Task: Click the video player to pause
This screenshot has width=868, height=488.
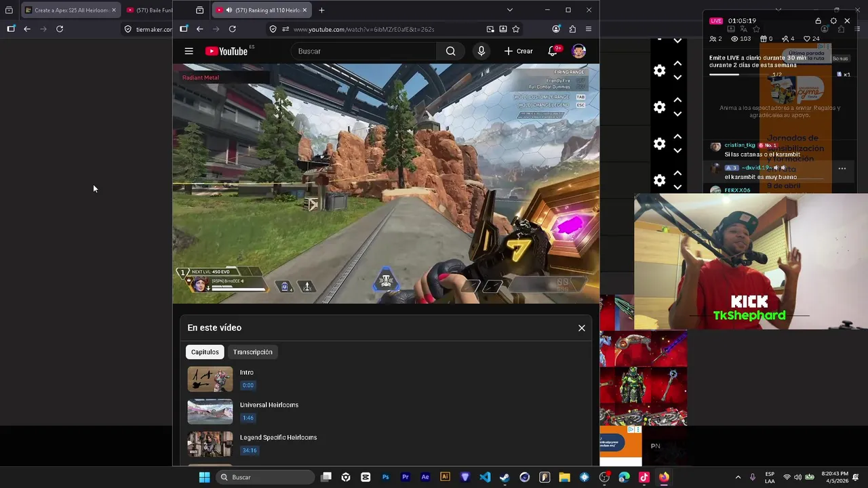Action: click(x=386, y=183)
